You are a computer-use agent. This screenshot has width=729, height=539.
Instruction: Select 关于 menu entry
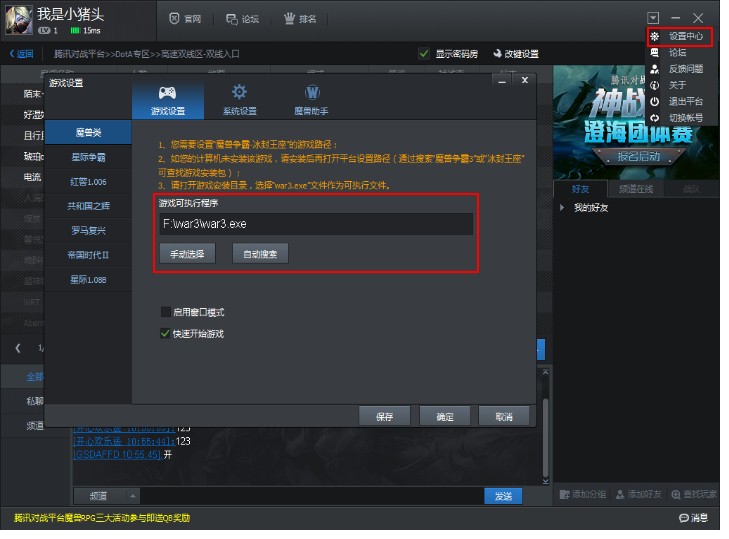point(677,85)
